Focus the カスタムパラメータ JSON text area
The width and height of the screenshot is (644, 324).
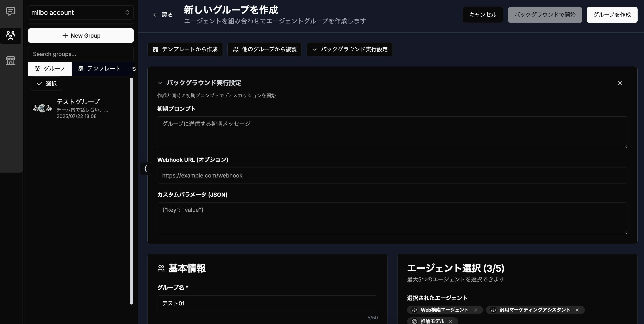392,218
